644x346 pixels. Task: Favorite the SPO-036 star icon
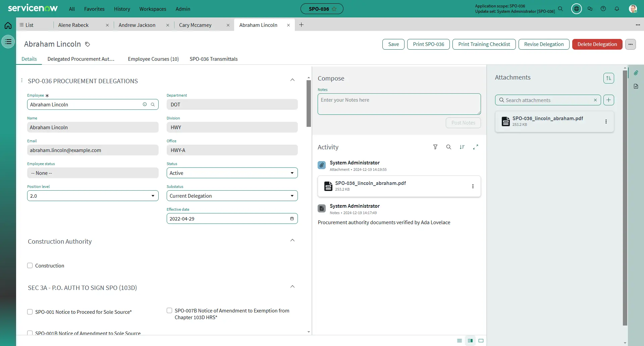pyautogui.click(x=334, y=9)
